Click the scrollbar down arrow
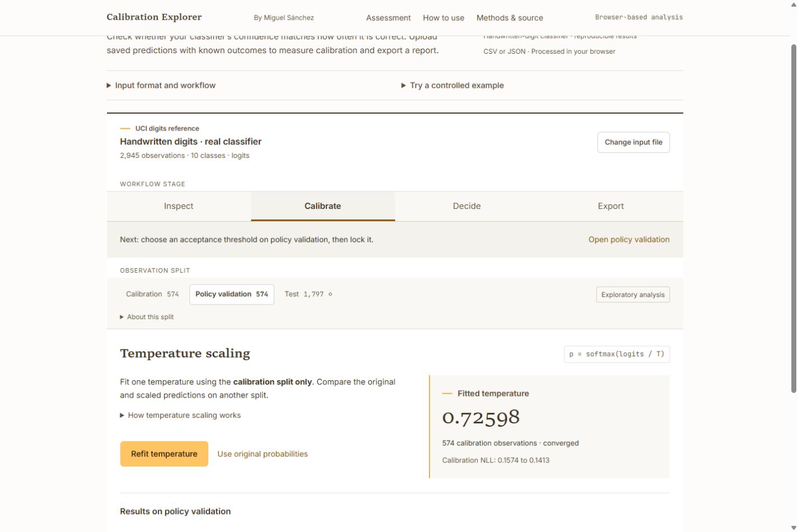The width and height of the screenshot is (798, 532). [x=794, y=528]
